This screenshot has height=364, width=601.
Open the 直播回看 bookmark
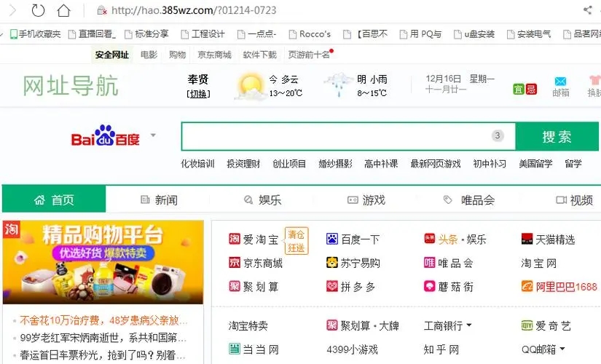92,34
